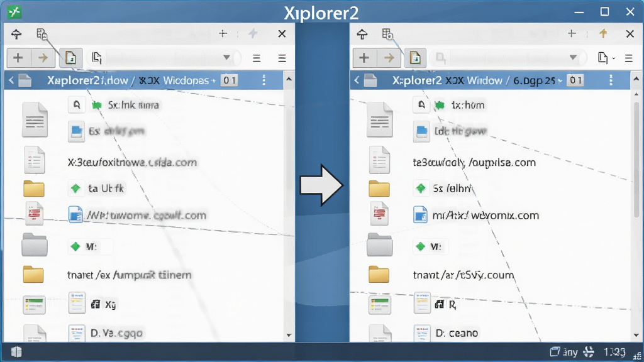
Task: Click the orange forward arrow button in right pane
Action: pyautogui.click(x=389, y=58)
